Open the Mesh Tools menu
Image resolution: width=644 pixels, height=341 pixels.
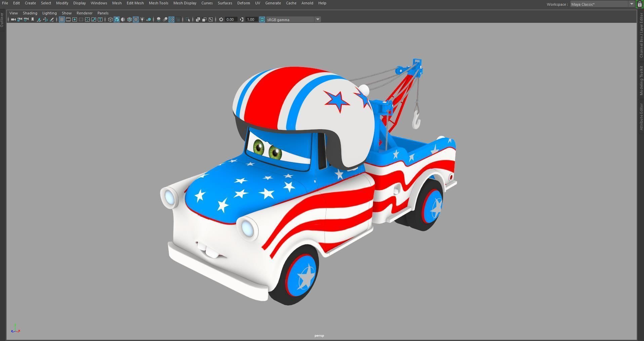pos(158,3)
